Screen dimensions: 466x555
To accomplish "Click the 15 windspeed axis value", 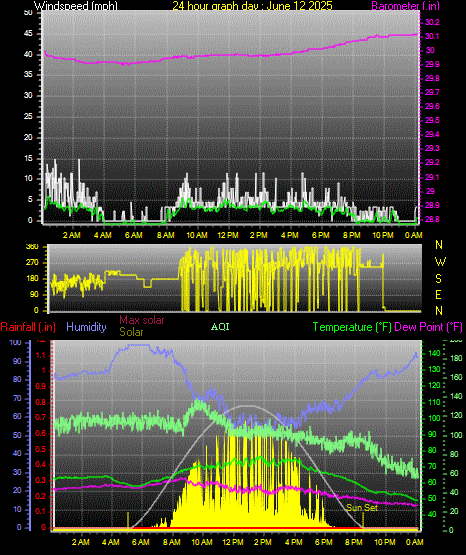I will (x=28, y=158).
